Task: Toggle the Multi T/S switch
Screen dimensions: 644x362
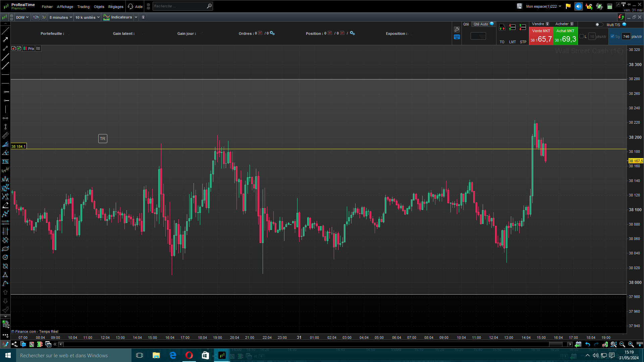Action: (x=599, y=24)
